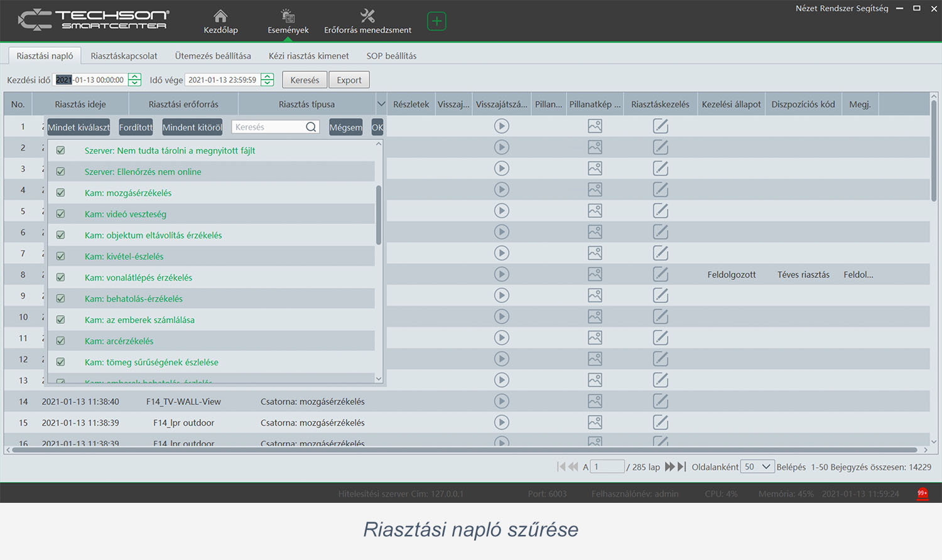Toggle 'Kam: arcérzékelés' checkbox
This screenshot has width=942, height=560.
point(61,341)
